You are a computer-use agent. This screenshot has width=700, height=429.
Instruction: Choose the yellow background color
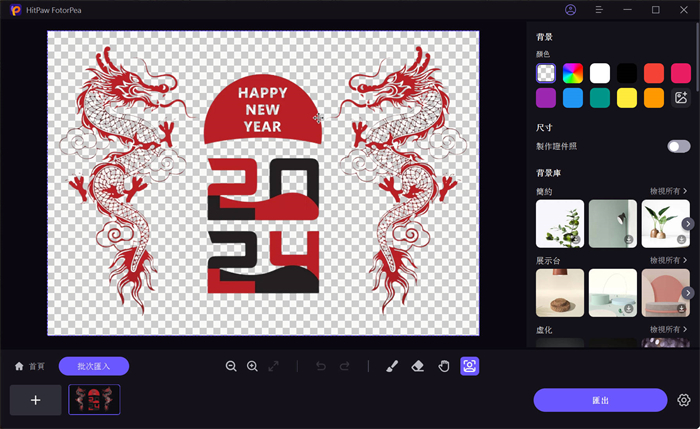pos(627,98)
